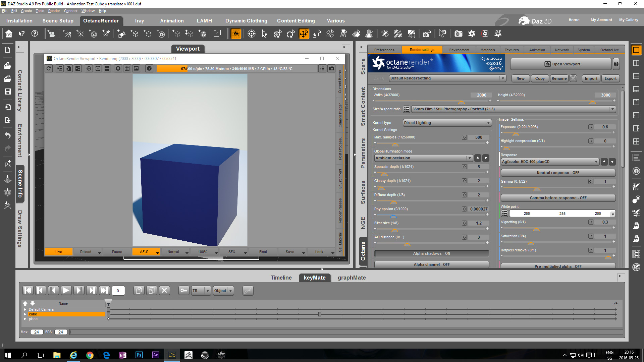644x362 pixels.
Task: Click the Max. samples slider track
Action: 436,143
